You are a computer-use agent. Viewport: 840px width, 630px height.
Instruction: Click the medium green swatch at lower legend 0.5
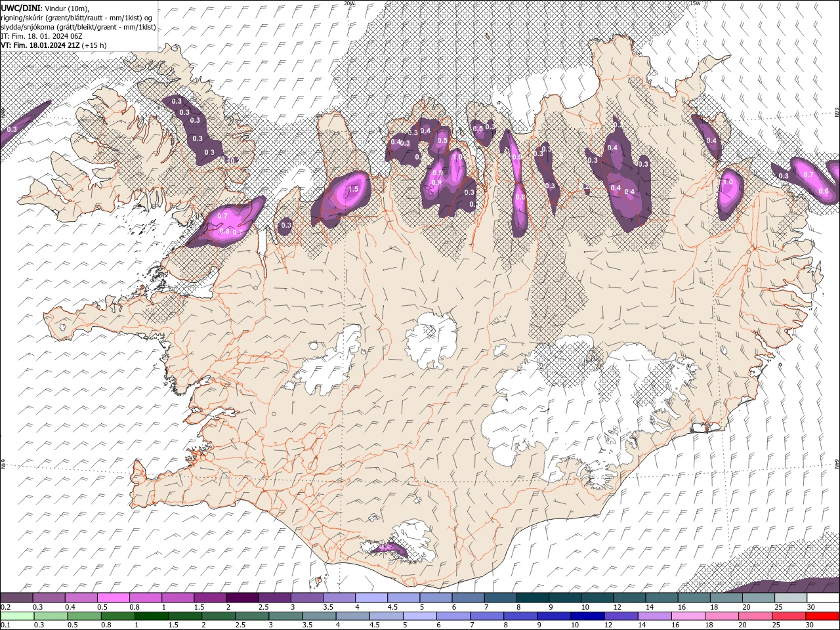click(x=84, y=616)
